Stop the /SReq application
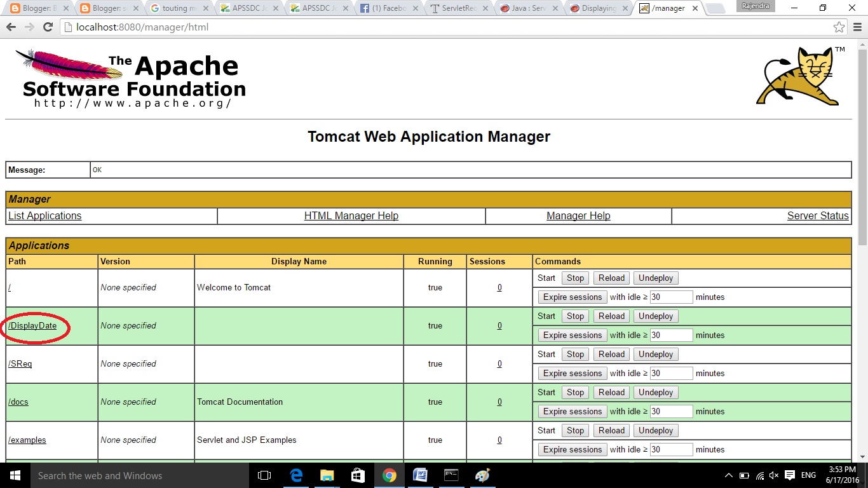The height and width of the screenshot is (488, 868). [575, 355]
